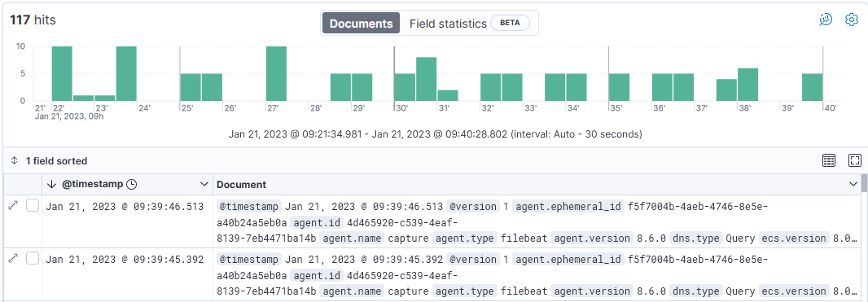Viewport: 868px width, 302px height.
Task: Select the checkbox for 09:39:45.392 row
Action: (33, 258)
